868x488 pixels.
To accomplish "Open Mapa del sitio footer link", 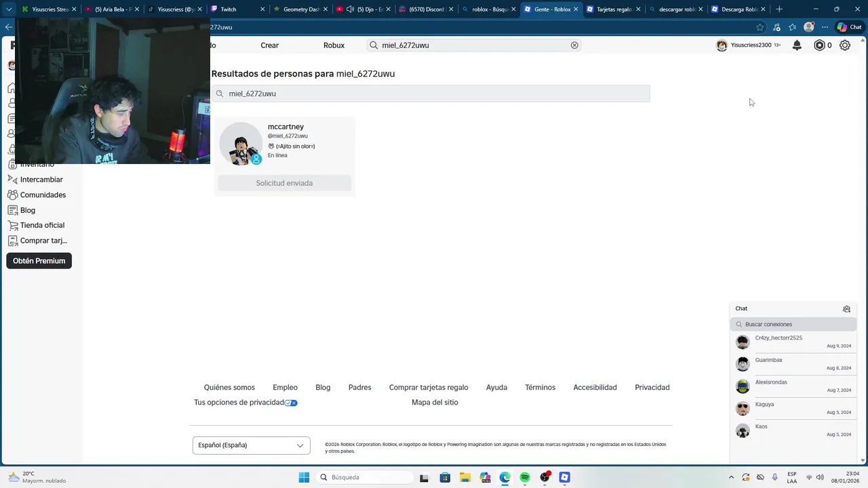I will tap(435, 403).
